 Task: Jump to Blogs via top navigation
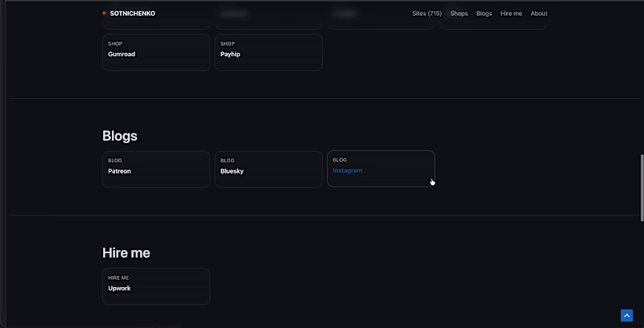484,14
